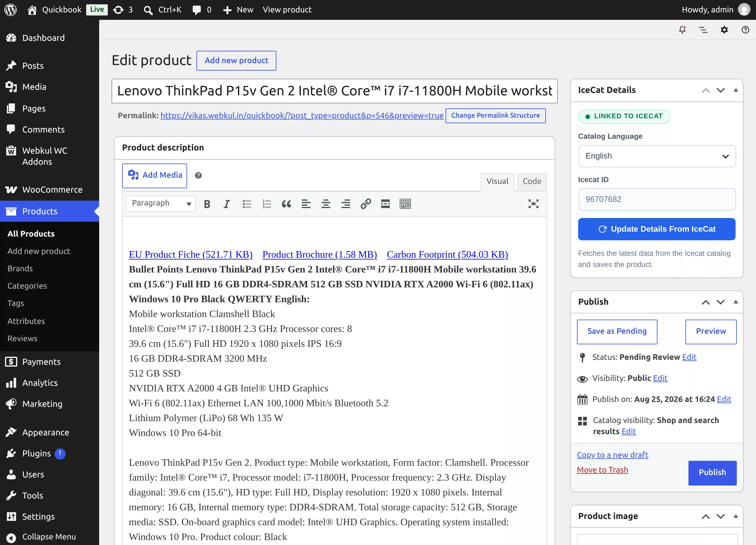Viewport: 756px width, 545px height.
Task: Edit the Pending Review status
Action: point(689,357)
